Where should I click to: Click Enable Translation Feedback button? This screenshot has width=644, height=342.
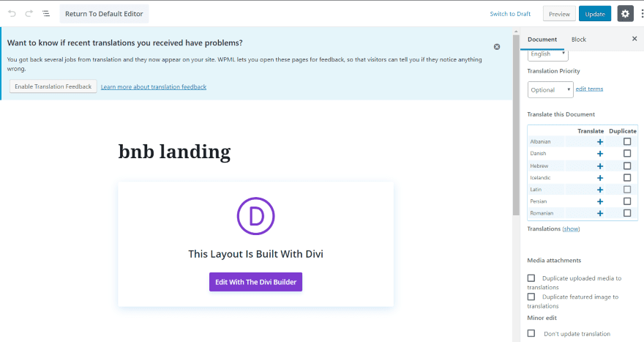[x=53, y=86]
